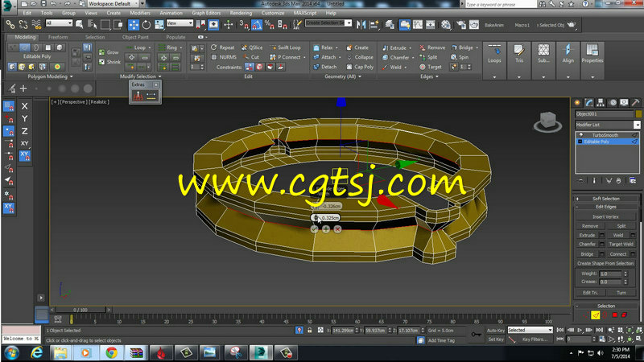The image size is (644, 362).
Task: Expand the Edges ribbon panel
Action: click(x=429, y=76)
